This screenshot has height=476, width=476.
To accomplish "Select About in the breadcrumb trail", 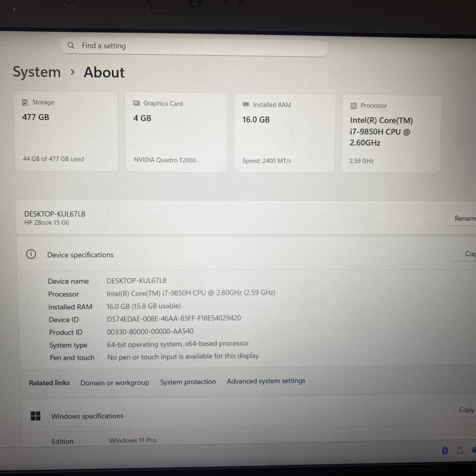I will pyautogui.click(x=104, y=72).
